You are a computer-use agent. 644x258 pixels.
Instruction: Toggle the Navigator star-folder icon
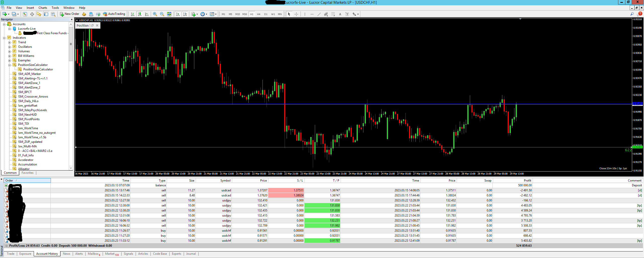(x=39, y=14)
